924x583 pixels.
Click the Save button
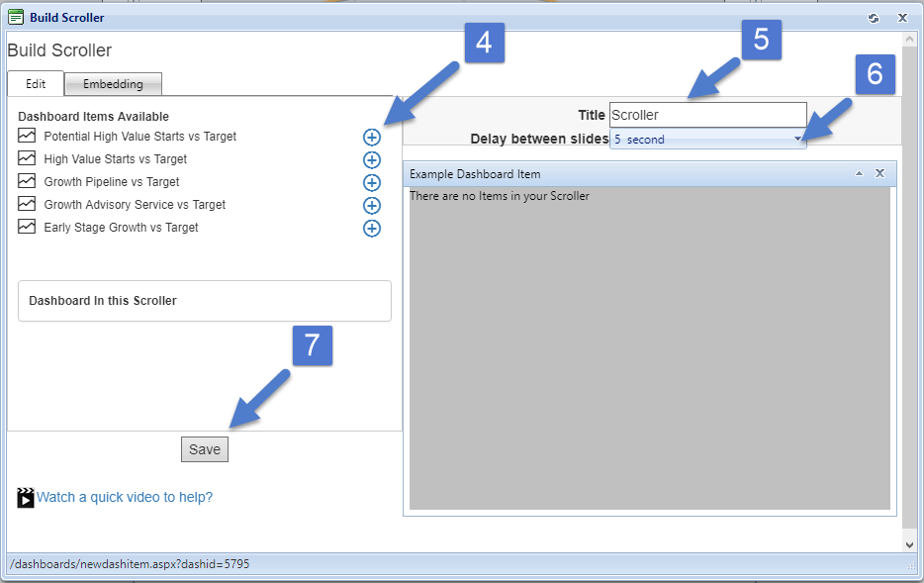(205, 449)
